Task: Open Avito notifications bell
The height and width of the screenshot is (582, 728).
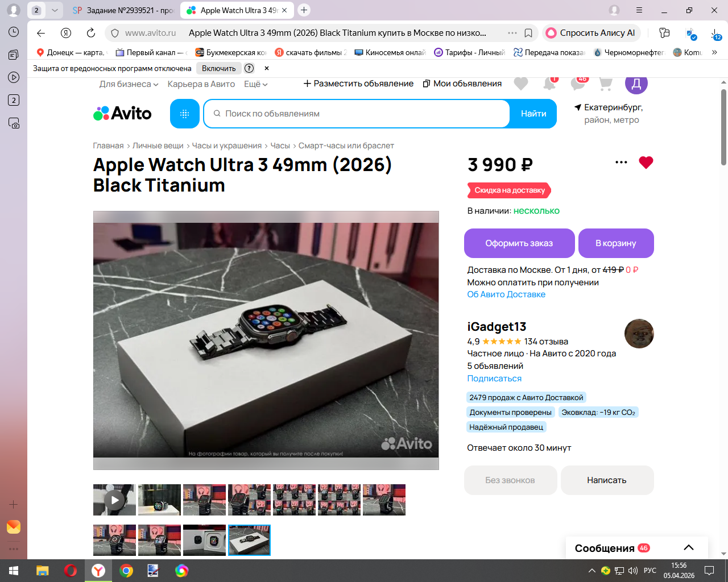Action: point(549,84)
